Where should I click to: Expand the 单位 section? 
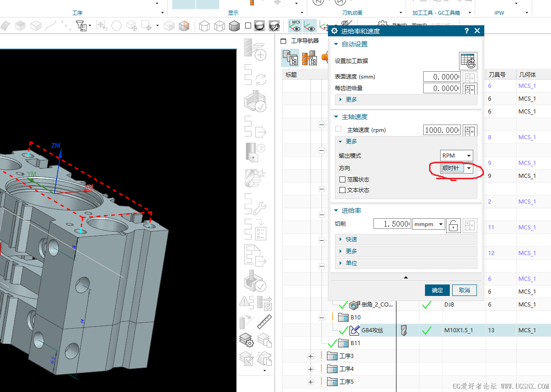[406, 263]
